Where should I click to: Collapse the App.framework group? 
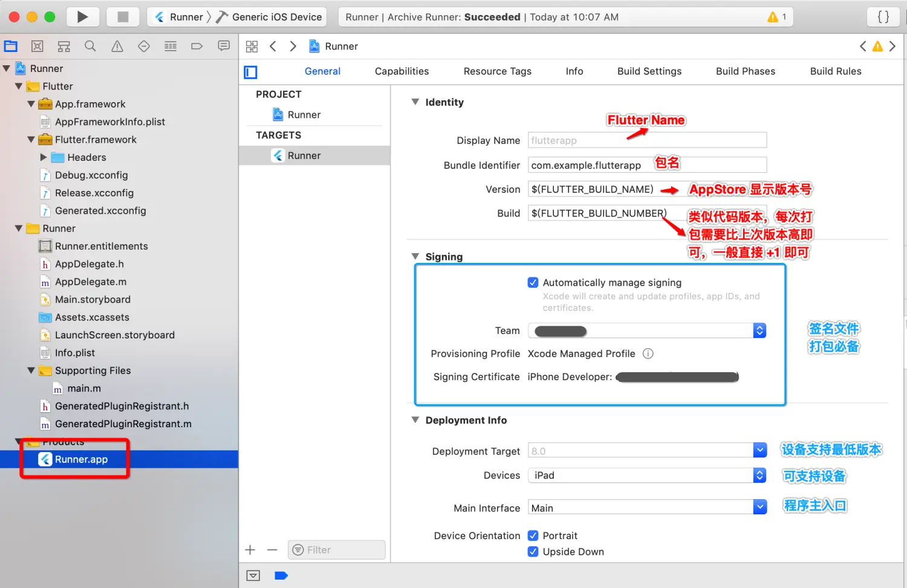31,104
